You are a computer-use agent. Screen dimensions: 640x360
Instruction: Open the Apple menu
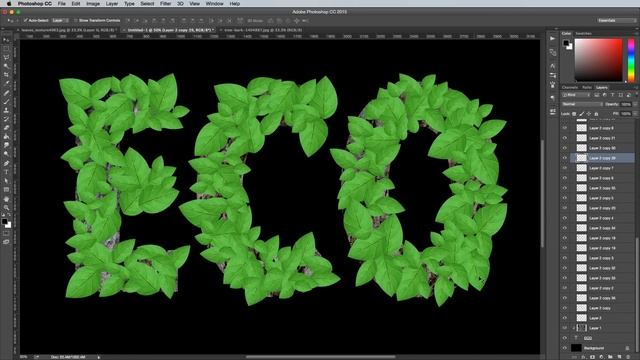click(x=9, y=4)
